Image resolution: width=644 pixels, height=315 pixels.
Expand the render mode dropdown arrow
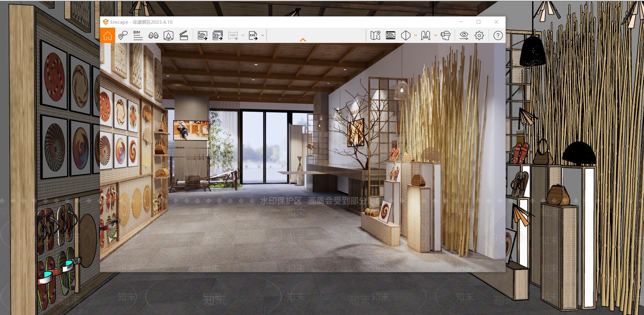pyautogui.click(x=415, y=35)
